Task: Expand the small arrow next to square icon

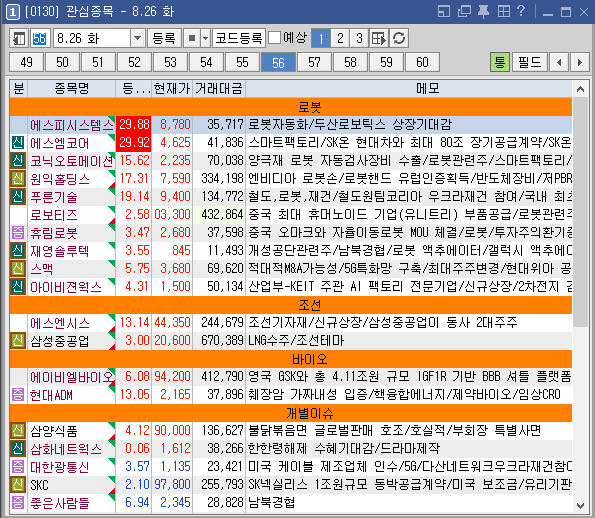Action: pos(205,38)
